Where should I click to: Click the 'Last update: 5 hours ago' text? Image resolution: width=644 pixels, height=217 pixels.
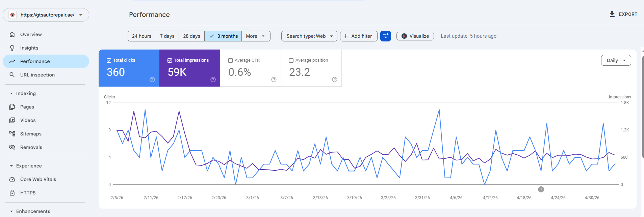[468, 36]
